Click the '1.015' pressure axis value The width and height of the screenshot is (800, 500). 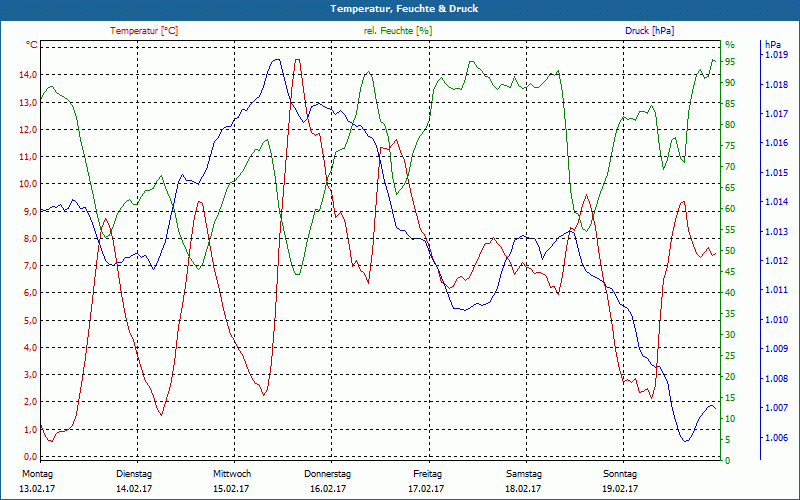coord(776,172)
